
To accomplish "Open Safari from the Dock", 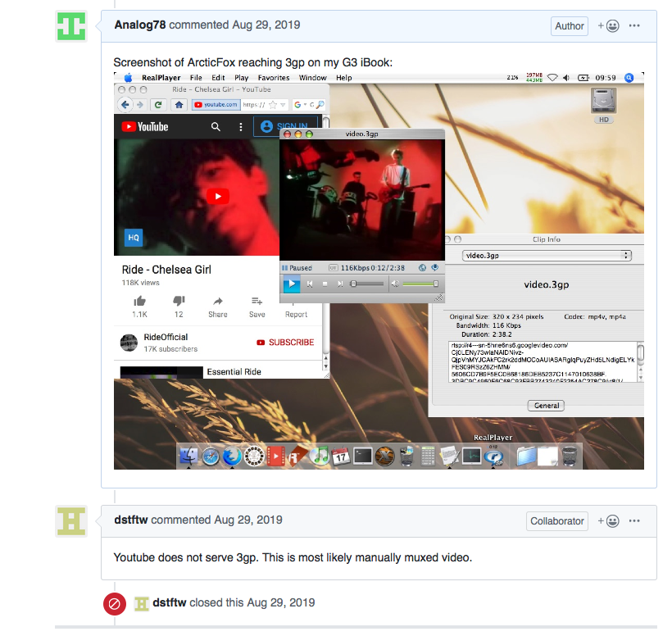I will click(211, 457).
